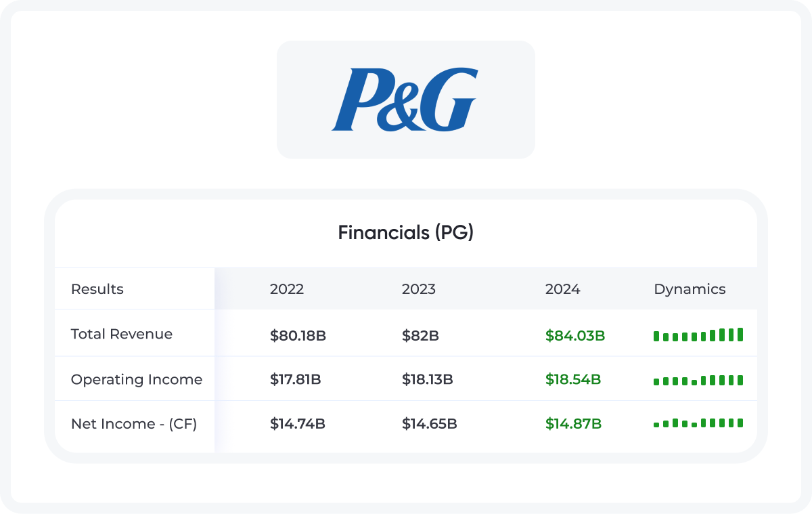Click the 2023 column header
This screenshot has width=812, height=514.
coord(419,289)
